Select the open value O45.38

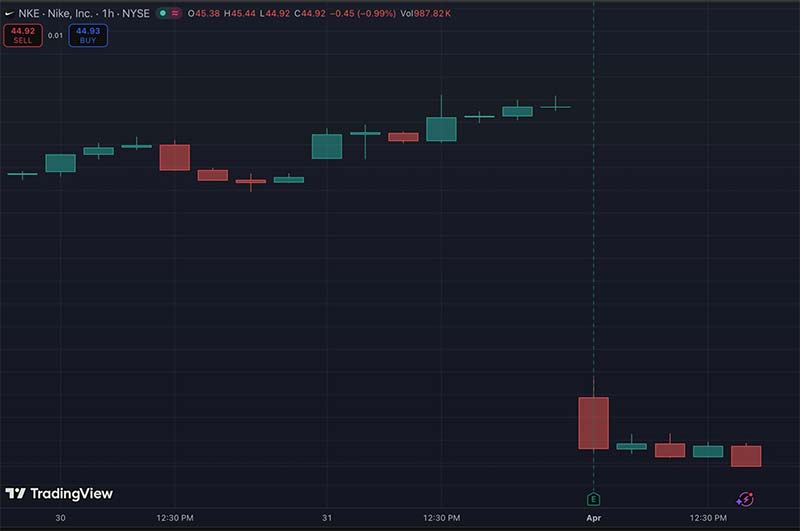204,13
